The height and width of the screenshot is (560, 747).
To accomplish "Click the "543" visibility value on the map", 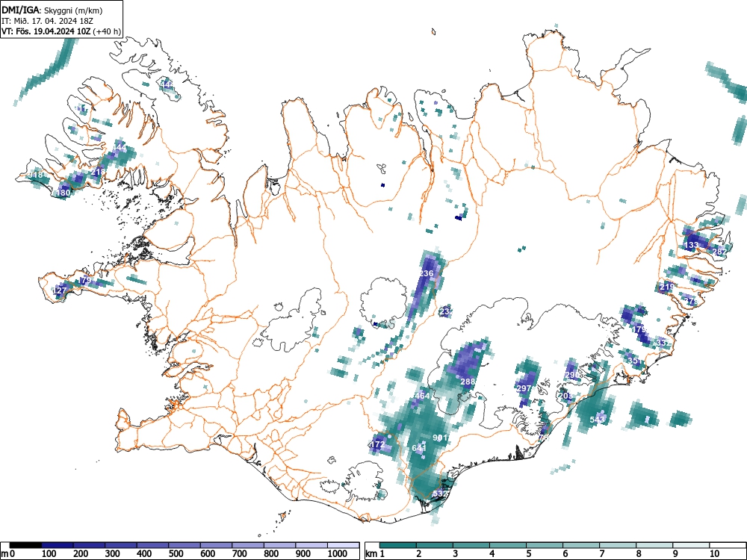I will (597, 420).
